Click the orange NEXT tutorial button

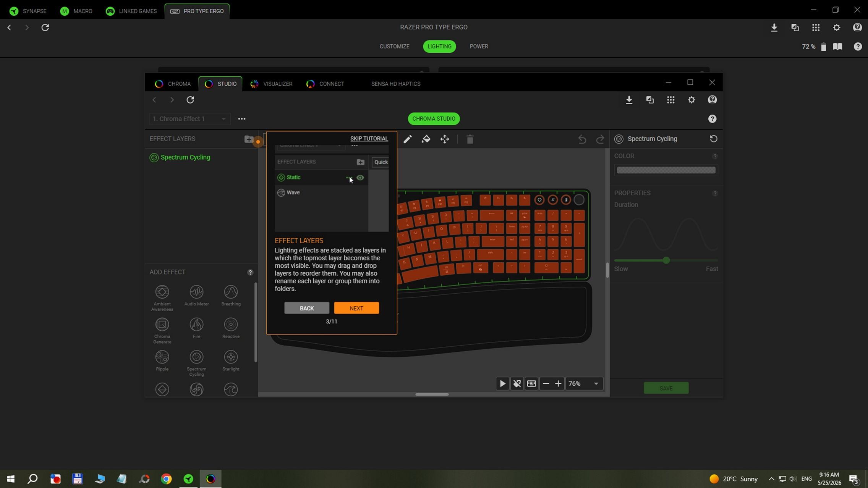tap(356, 308)
